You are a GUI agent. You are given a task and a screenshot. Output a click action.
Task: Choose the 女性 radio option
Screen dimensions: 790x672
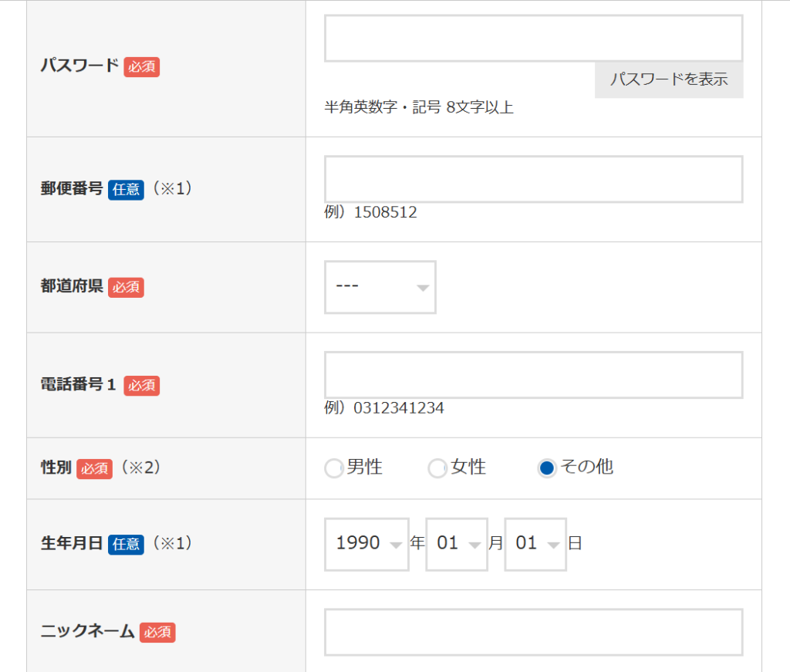tap(437, 468)
